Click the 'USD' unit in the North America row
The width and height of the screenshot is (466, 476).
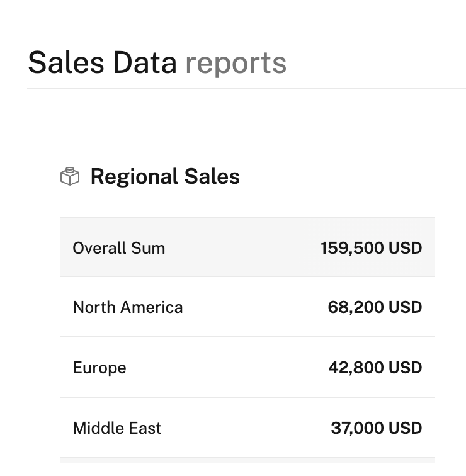point(405,307)
